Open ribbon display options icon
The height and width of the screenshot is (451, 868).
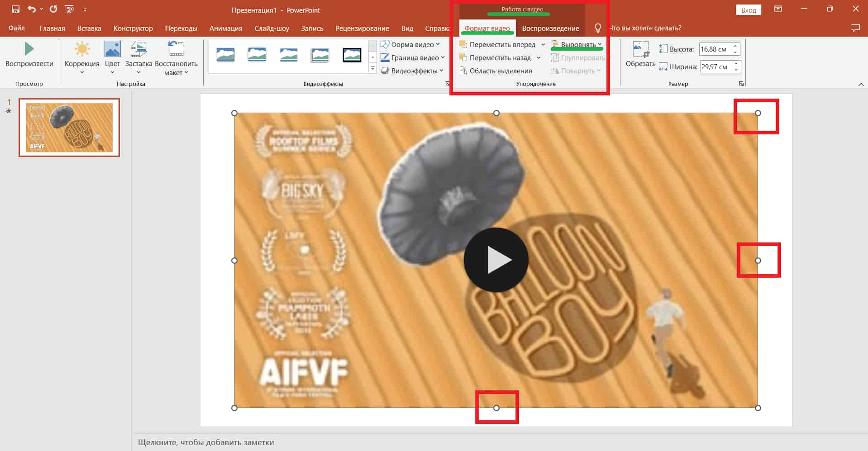[x=778, y=9]
